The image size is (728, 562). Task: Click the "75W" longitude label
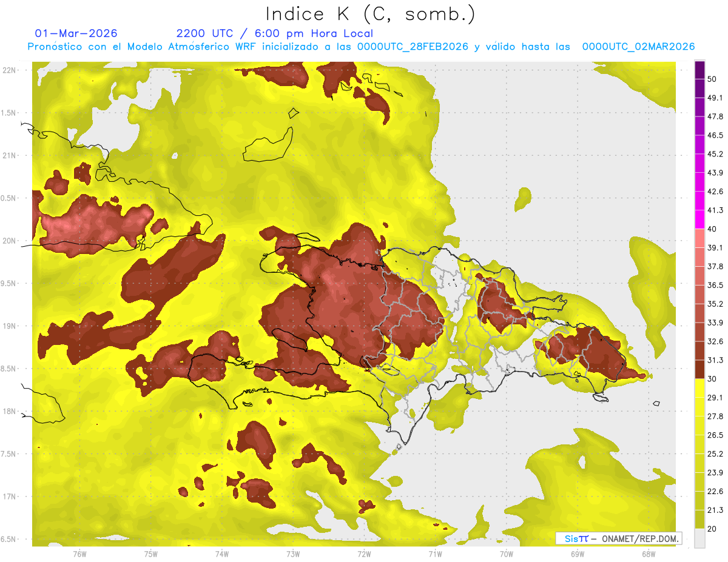(150, 554)
